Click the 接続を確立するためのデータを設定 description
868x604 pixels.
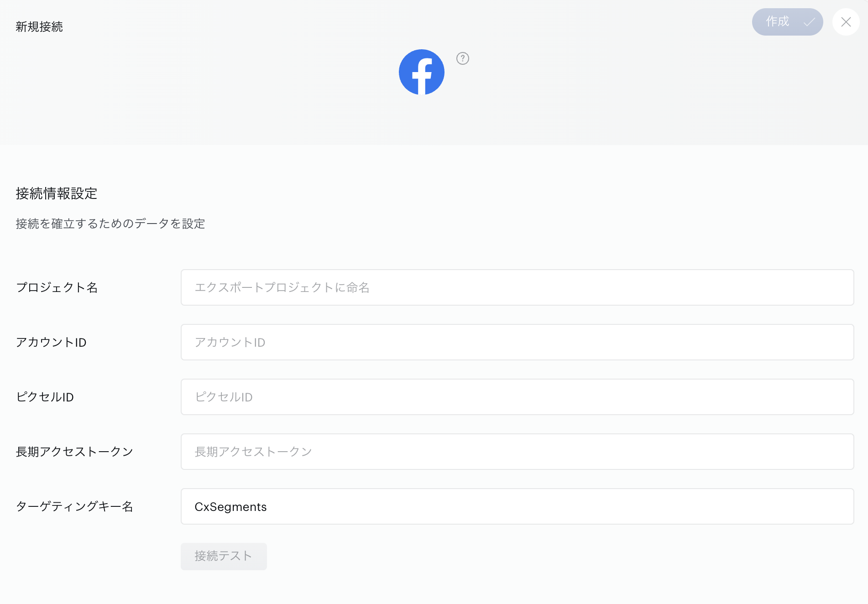110,224
